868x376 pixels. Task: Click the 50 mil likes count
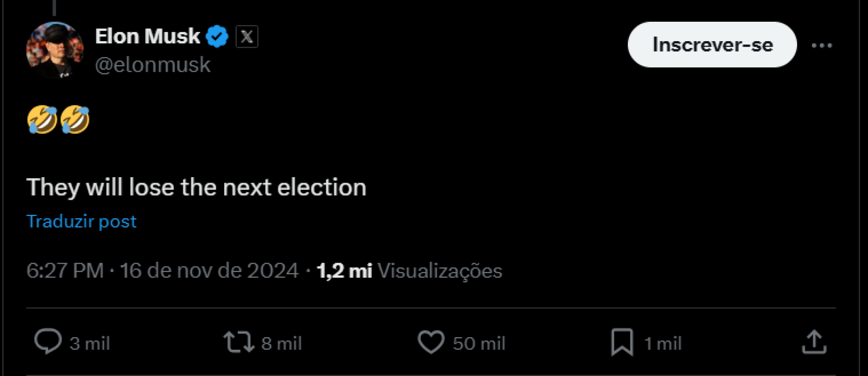(479, 344)
